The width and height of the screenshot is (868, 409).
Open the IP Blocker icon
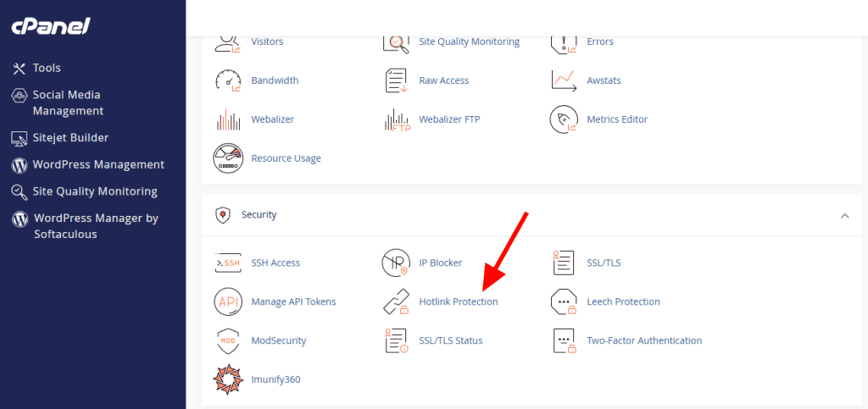point(397,263)
